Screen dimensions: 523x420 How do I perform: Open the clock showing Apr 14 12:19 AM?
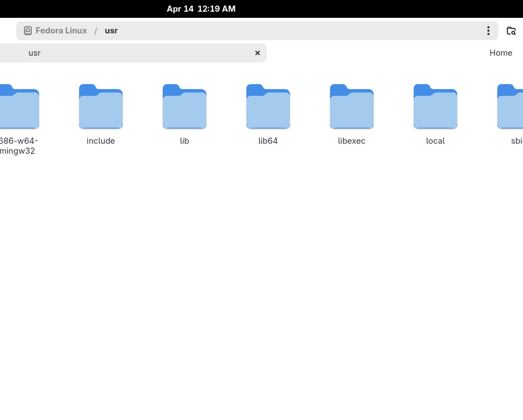click(201, 9)
